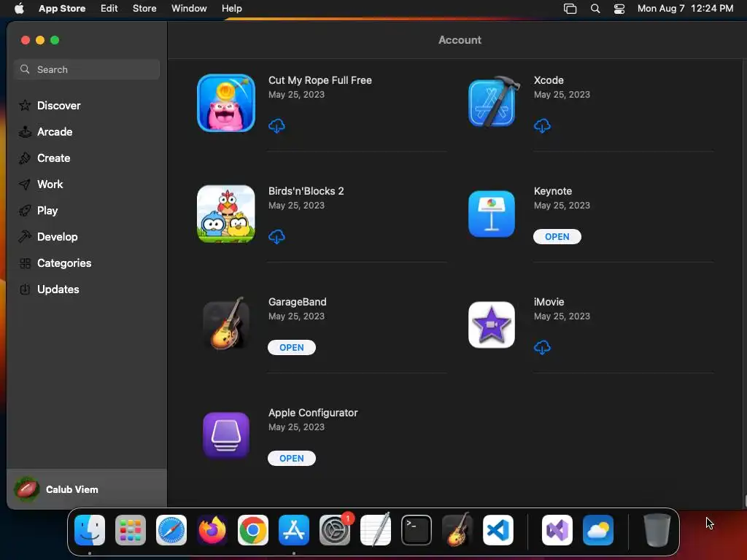Click Stage Manager icon in menu bar
747x560 pixels.
[x=570, y=8]
